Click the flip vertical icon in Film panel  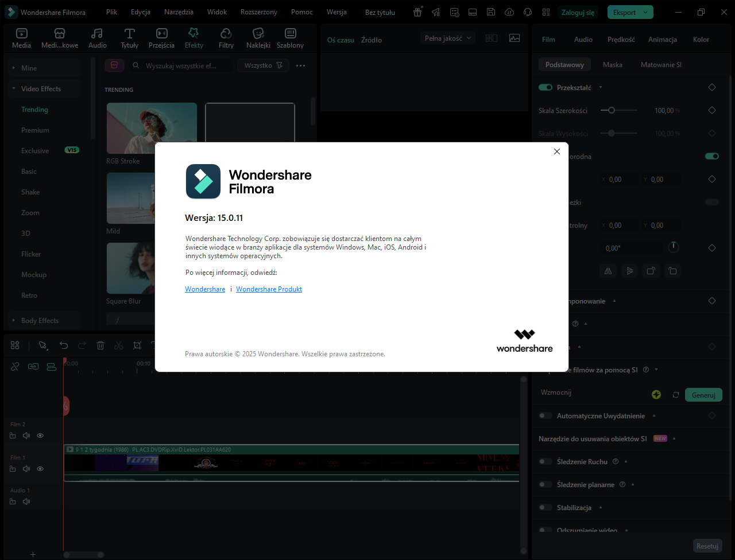pos(630,271)
